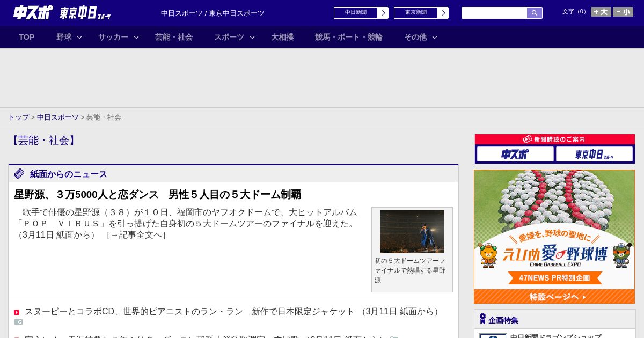Click 新聞購読のご案内 banner header
Image resolution: width=644 pixels, height=338 pixels.
click(555, 139)
